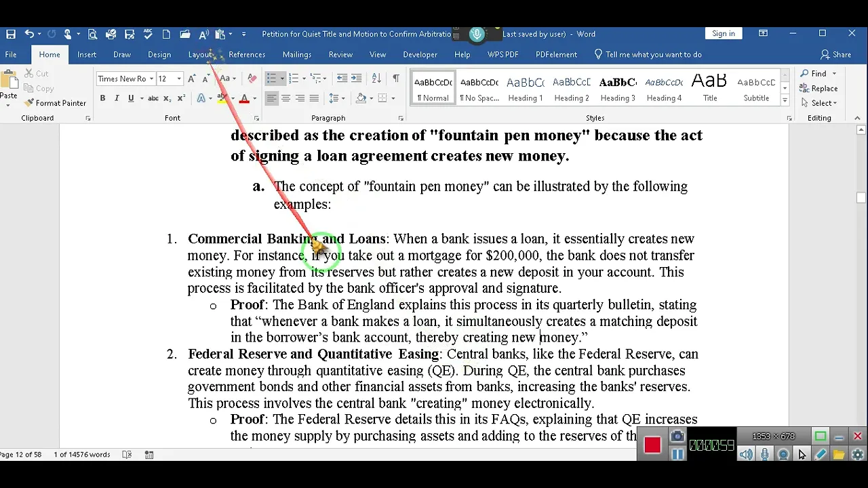Increase the font size
Screen dimensions: 868x488
192,79
